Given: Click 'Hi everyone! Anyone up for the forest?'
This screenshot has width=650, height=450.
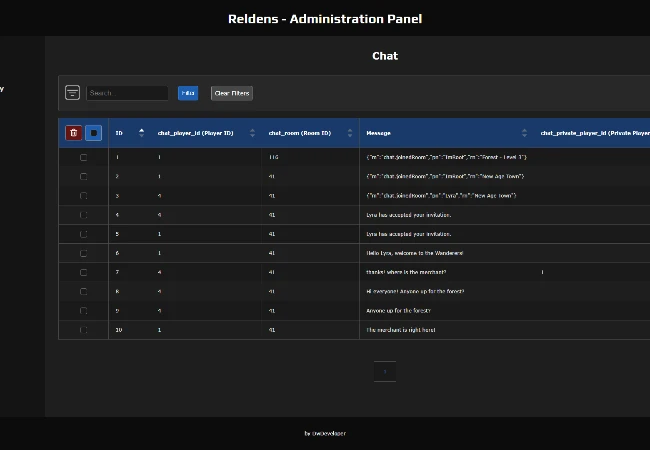Looking at the screenshot, I should click(x=415, y=291).
